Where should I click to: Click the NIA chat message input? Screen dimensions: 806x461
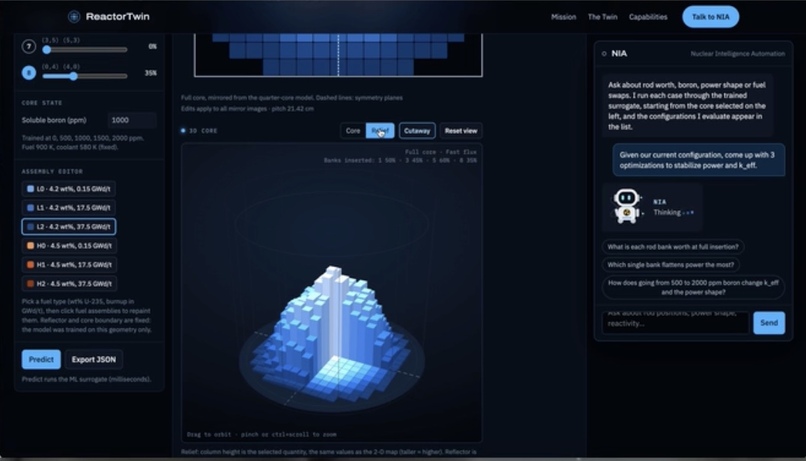tap(675, 323)
